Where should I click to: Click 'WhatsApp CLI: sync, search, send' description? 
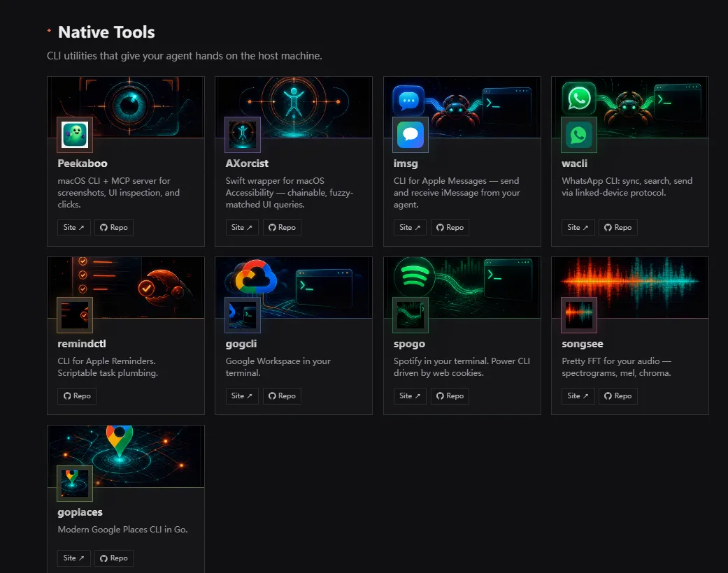(x=627, y=187)
